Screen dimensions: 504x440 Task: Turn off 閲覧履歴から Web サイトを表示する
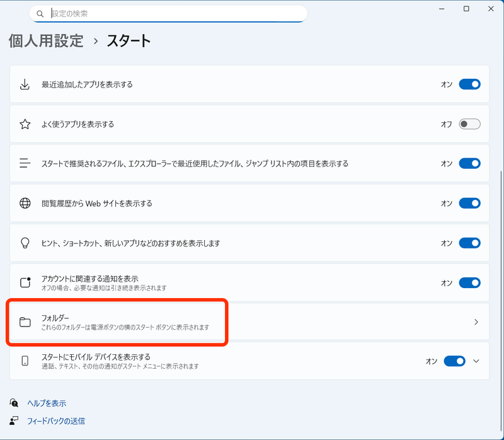tap(469, 203)
